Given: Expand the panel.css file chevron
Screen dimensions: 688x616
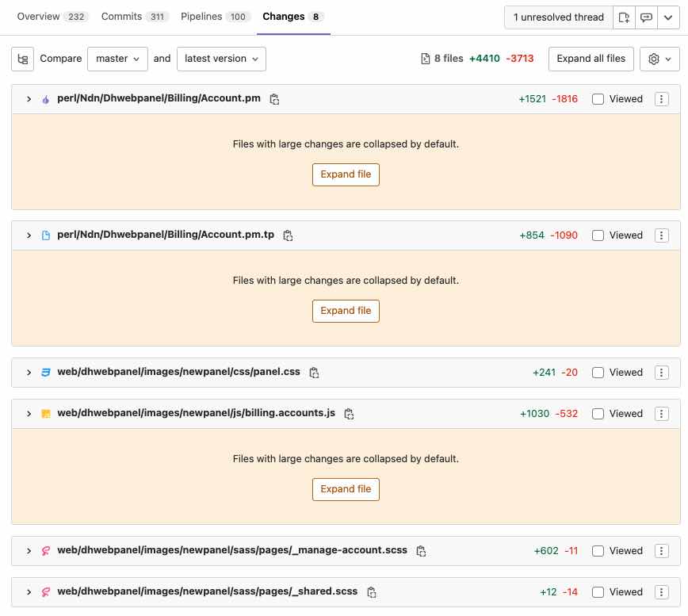Looking at the screenshot, I should [29, 373].
